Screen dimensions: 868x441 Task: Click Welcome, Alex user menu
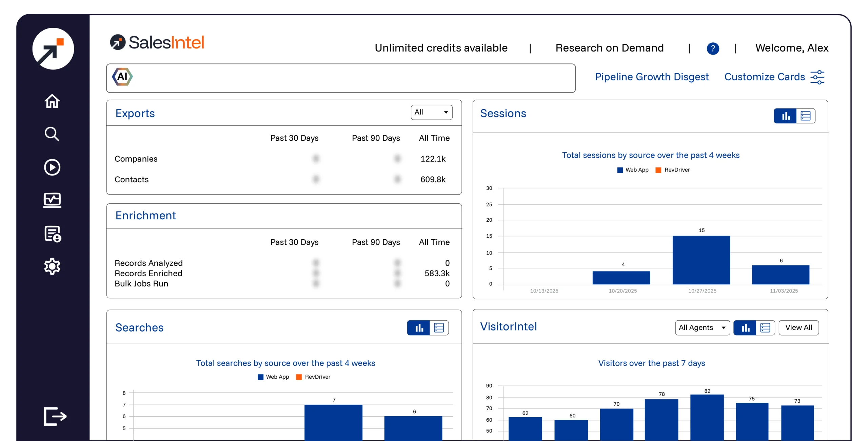(x=792, y=48)
